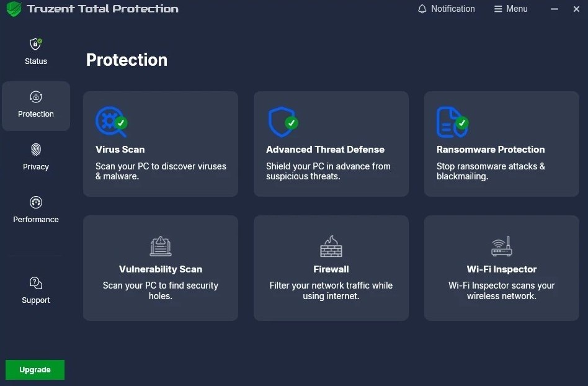Click the Advanced Threat Defense shield icon
This screenshot has height=386, width=588.
[x=281, y=122]
